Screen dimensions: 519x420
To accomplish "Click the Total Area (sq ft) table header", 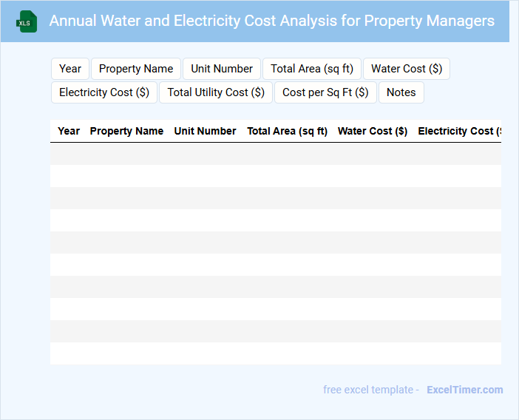I will pyautogui.click(x=287, y=131).
